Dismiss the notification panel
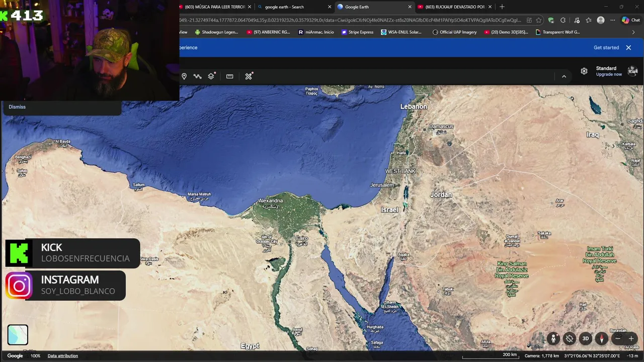 click(17, 107)
